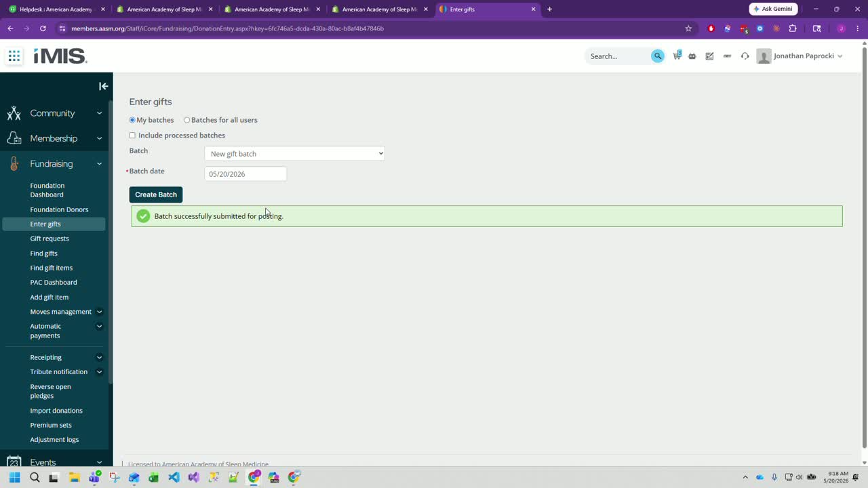Open the tab search icon in toolbar
Viewport: 868px width, 488px height.
(x=817, y=28)
